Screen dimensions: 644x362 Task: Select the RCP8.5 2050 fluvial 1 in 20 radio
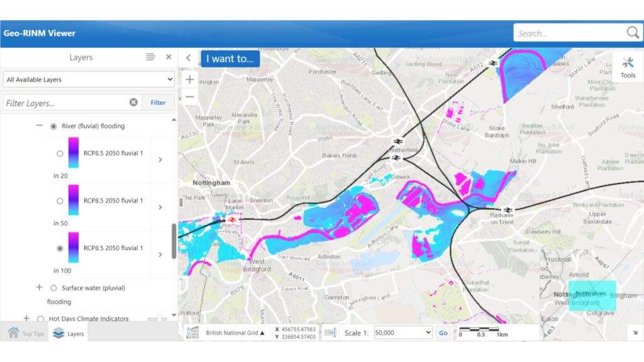(x=60, y=153)
